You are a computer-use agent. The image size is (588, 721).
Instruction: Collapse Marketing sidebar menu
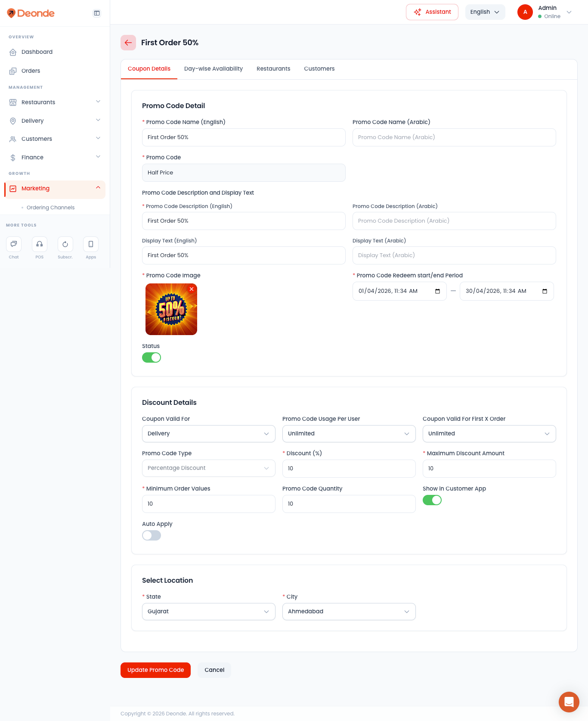coord(55,190)
